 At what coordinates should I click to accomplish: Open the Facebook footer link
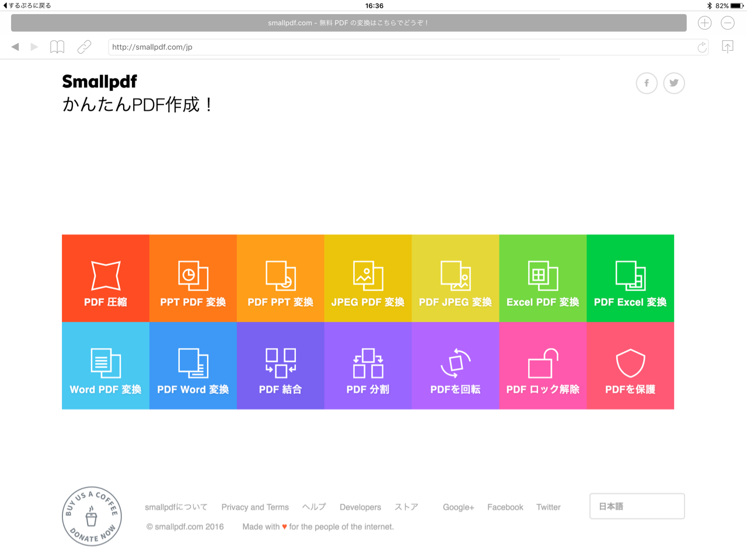click(505, 507)
